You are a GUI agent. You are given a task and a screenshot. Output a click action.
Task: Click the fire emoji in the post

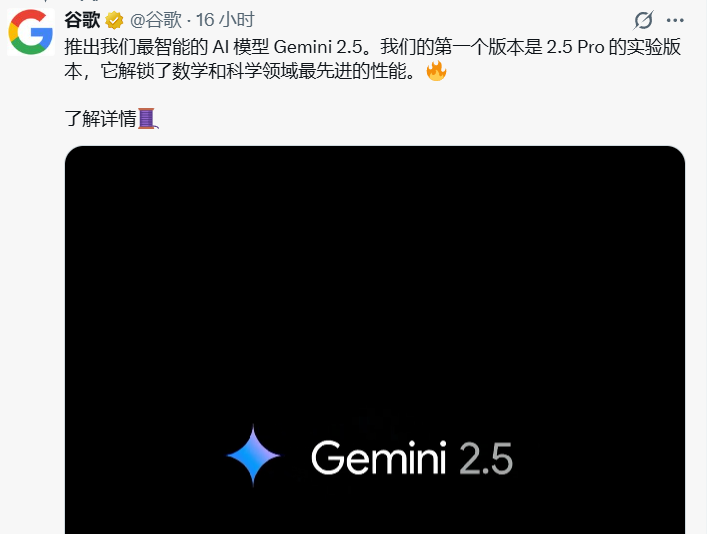coord(436,71)
